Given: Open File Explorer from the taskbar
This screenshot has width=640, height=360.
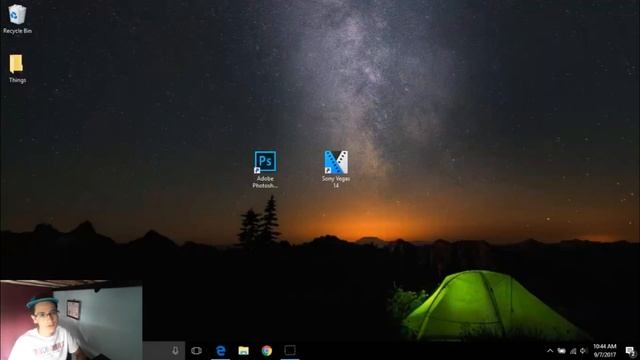Looking at the screenshot, I should tap(244, 351).
